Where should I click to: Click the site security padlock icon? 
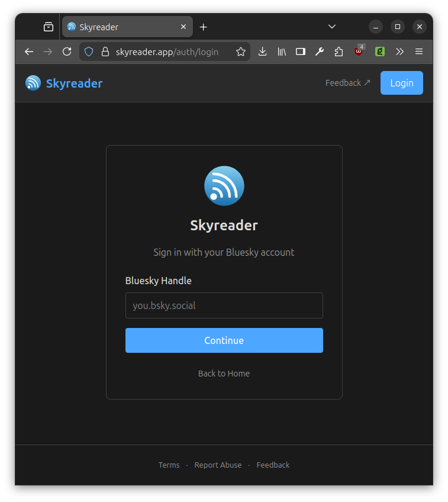pos(105,52)
